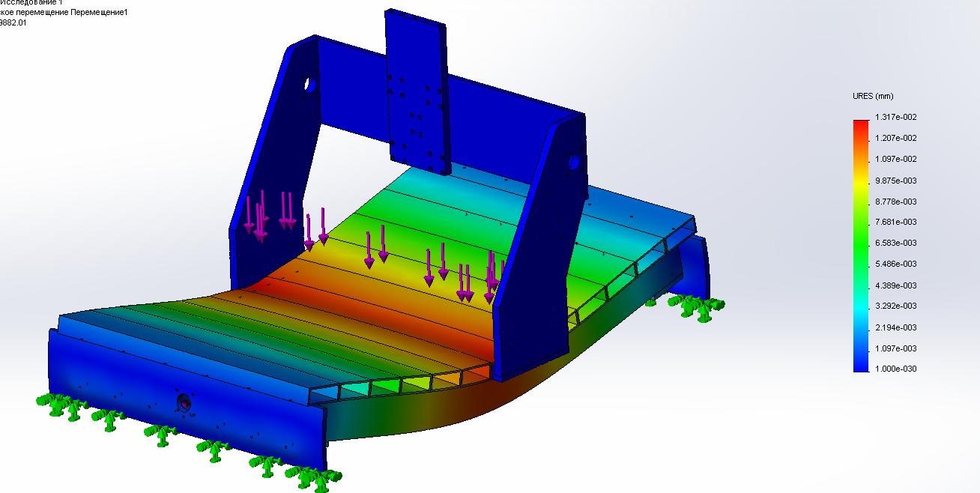Click the legend value 9.875e-003
The height and width of the screenshot is (493, 980).
[x=895, y=181]
